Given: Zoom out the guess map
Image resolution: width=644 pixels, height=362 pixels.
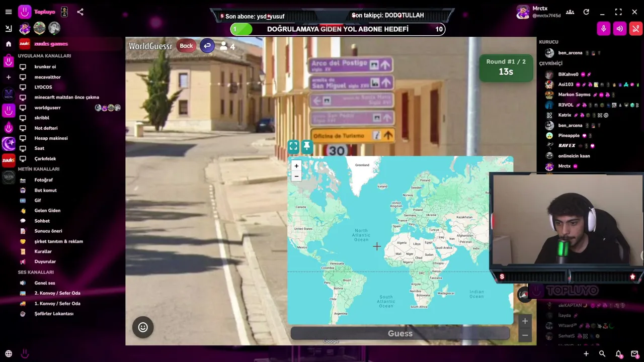Looking at the screenshot, I should tap(296, 176).
